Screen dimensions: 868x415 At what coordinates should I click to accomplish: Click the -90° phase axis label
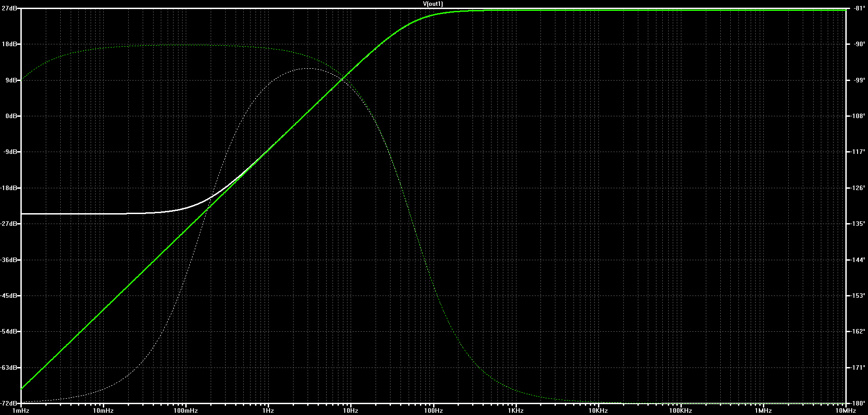click(x=858, y=44)
